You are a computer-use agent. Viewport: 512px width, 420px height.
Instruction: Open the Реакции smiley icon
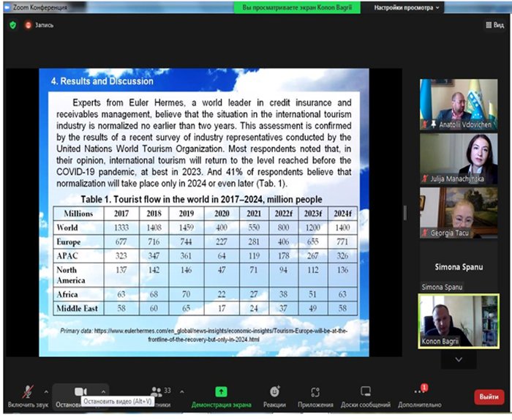pyautogui.click(x=275, y=391)
